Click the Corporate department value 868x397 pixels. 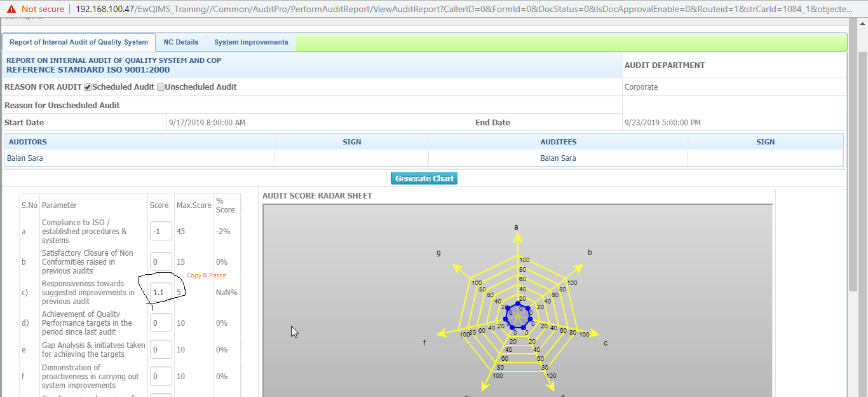coord(641,87)
